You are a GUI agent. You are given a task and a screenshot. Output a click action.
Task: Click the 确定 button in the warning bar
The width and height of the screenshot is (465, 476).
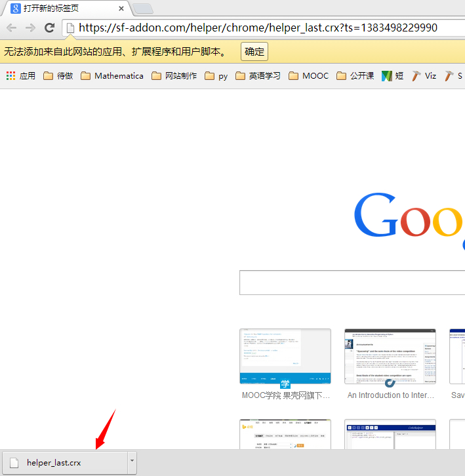click(254, 52)
